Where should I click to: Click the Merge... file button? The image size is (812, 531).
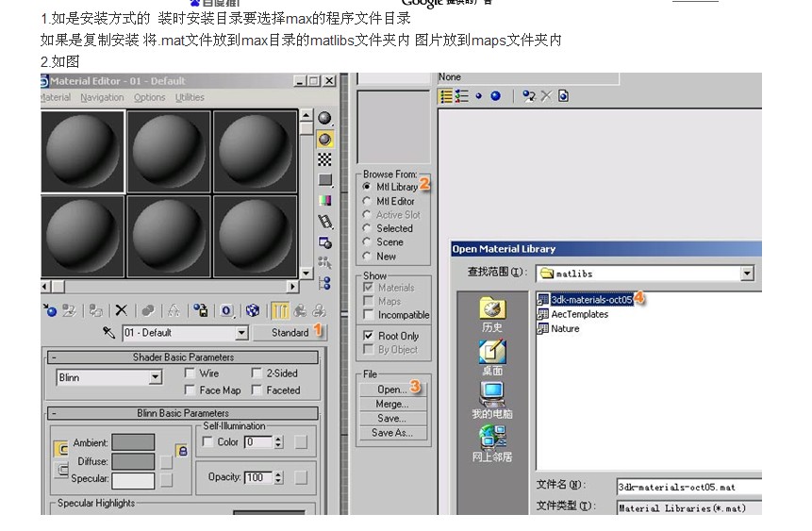392,404
